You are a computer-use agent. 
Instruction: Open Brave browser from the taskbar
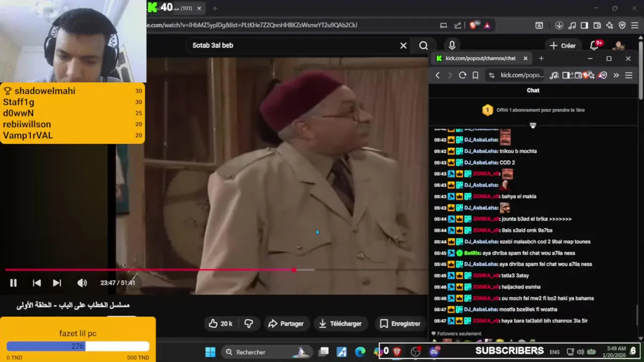point(397,352)
